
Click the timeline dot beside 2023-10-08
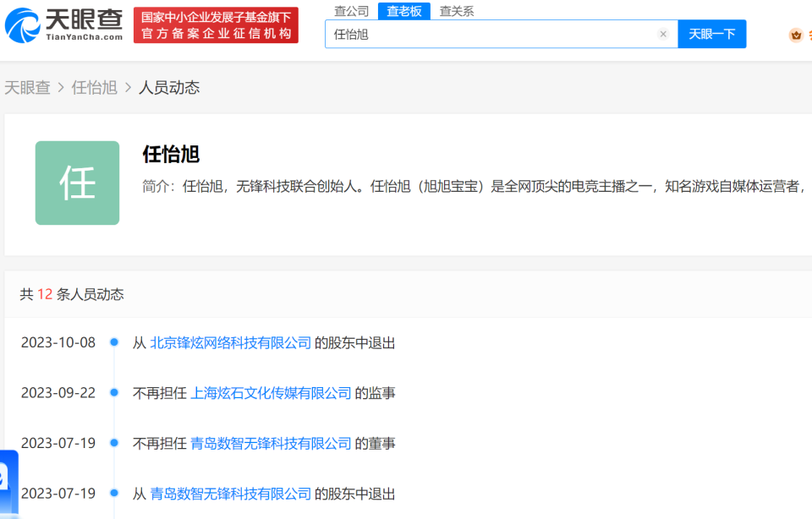[114, 342]
